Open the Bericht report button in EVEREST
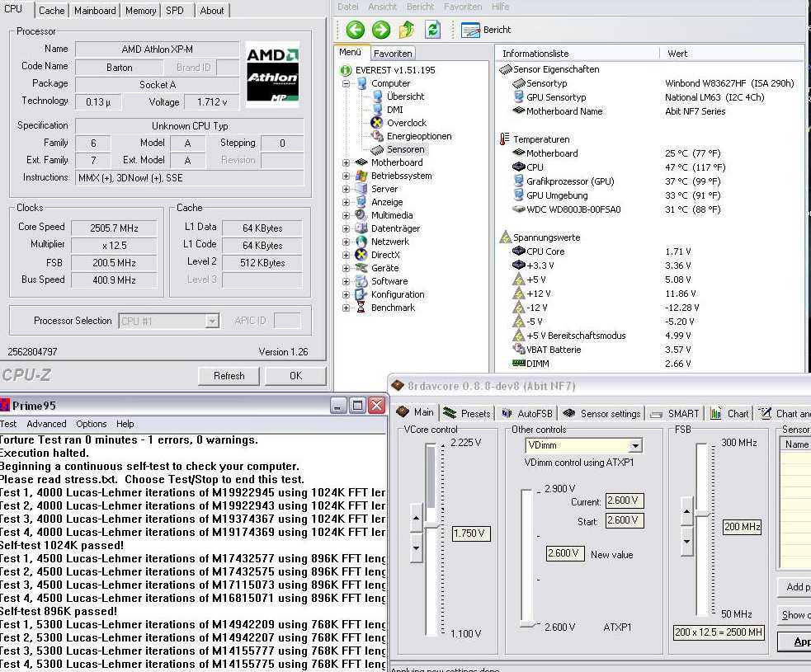Image resolution: width=811 pixels, height=672 pixels. coord(486,30)
